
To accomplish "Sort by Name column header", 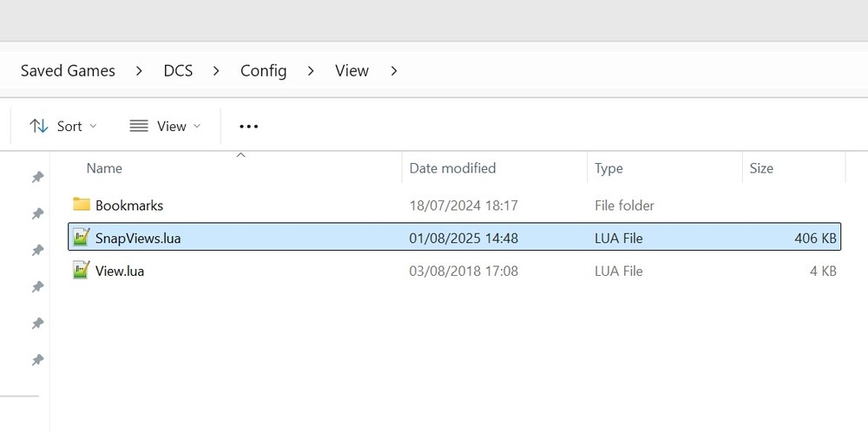I will [104, 168].
